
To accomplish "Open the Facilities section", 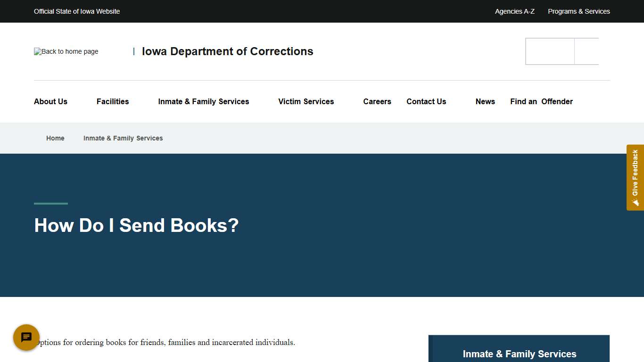I will tap(113, 101).
